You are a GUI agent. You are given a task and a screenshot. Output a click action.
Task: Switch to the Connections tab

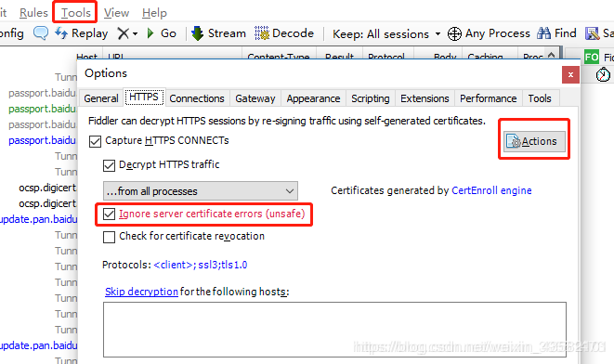pos(197,98)
